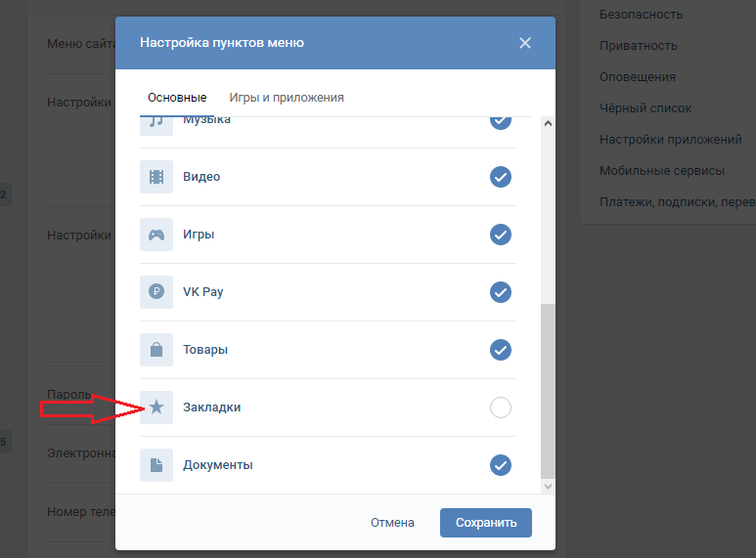This screenshot has height=558, width=756.
Task: Open Мобильные сервисы section
Action: [662, 171]
